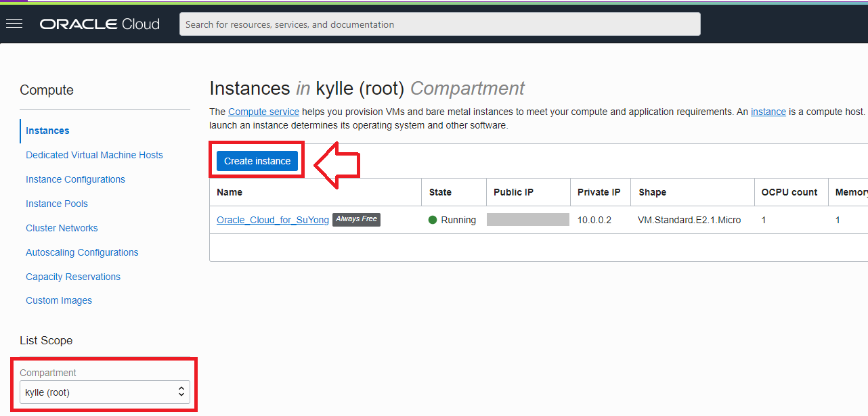Expand the Compartment dropdown kylle (root)
The height and width of the screenshot is (416, 868).
pos(105,392)
